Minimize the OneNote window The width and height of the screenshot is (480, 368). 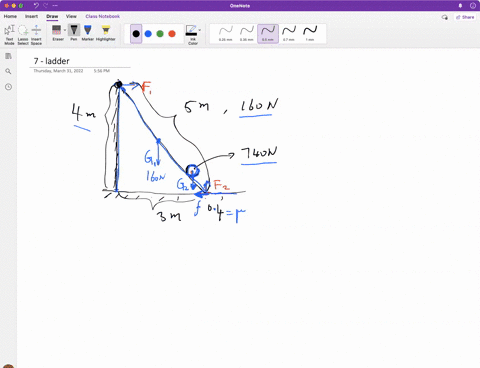tap(14, 6)
